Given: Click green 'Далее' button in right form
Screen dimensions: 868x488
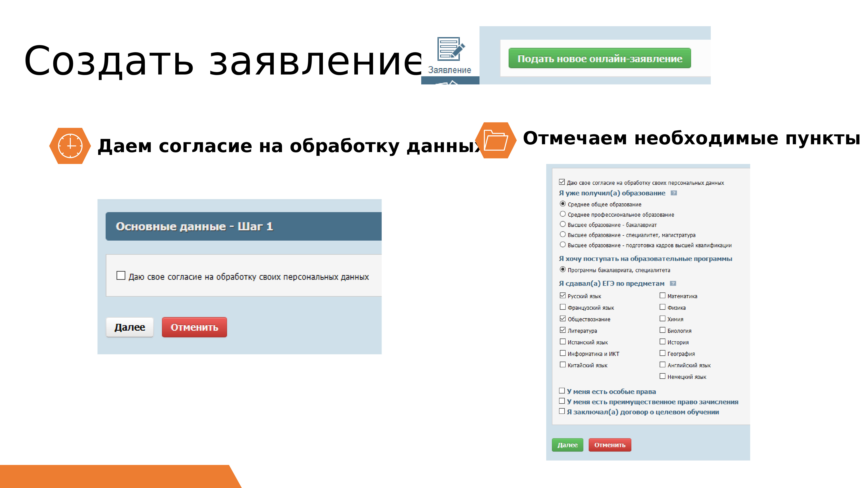Looking at the screenshot, I should tap(567, 445).
